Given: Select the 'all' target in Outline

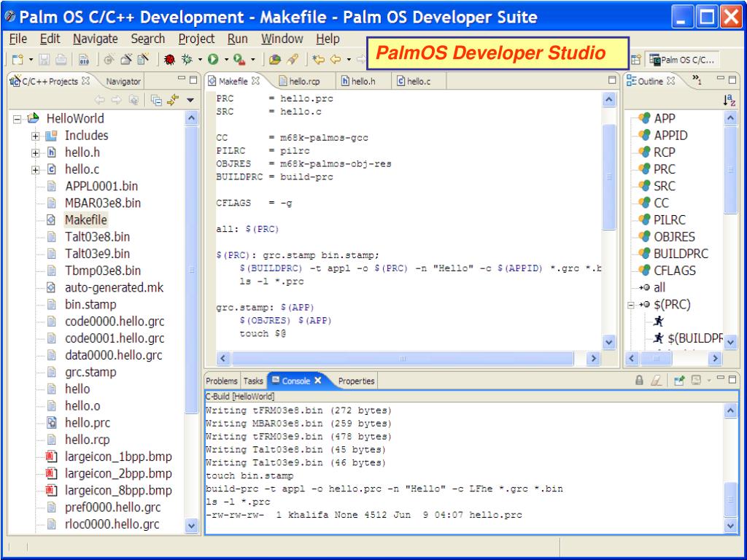Looking at the screenshot, I should tap(659, 287).
